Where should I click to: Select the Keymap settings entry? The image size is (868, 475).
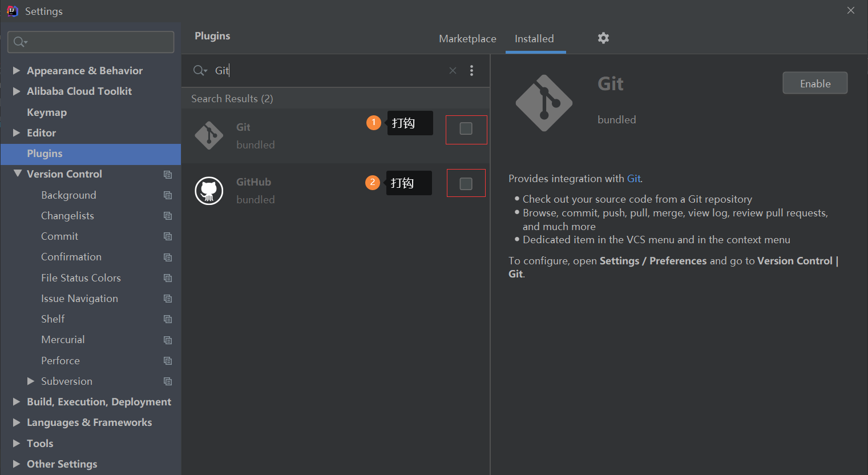(47, 112)
